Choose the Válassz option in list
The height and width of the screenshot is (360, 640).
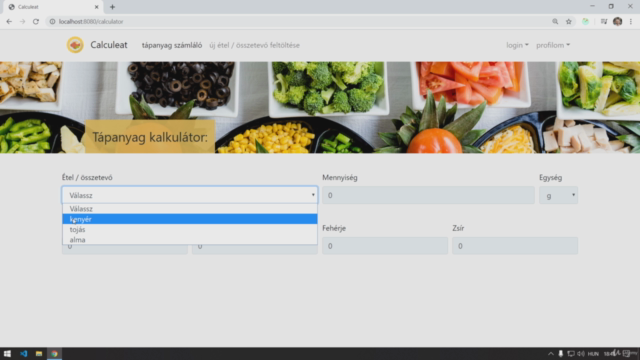click(x=190, y=209)
